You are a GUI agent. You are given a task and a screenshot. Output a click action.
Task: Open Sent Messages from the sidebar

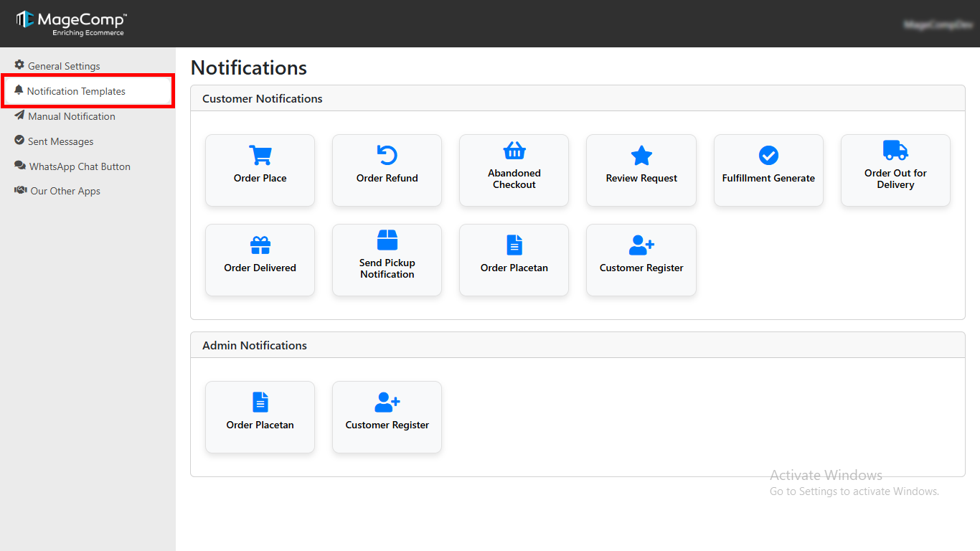pyautogui.click(x=60, y=141)
